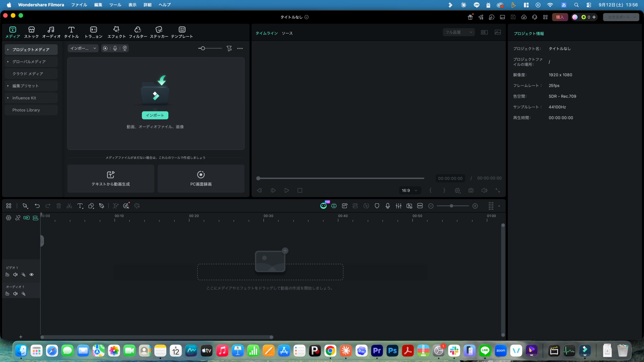
Task: Click the voiceover microphone in timeline toolbar
Action: coord(388,206)
